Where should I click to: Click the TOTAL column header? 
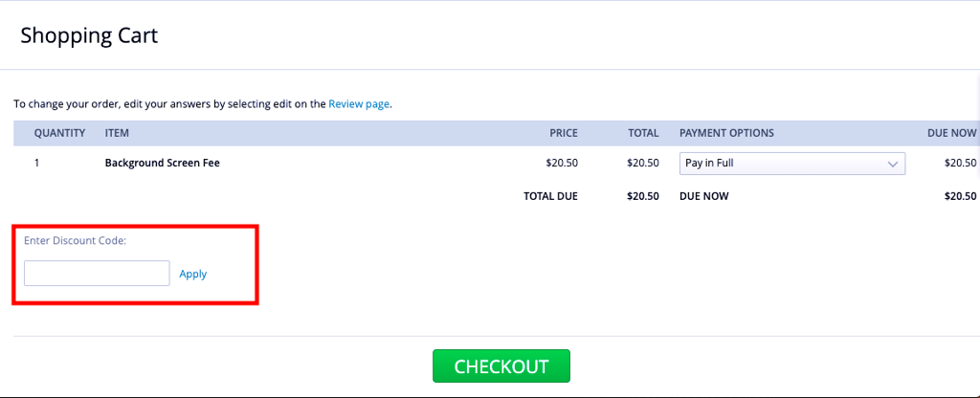pyautogui.click(x=643, y=133)
